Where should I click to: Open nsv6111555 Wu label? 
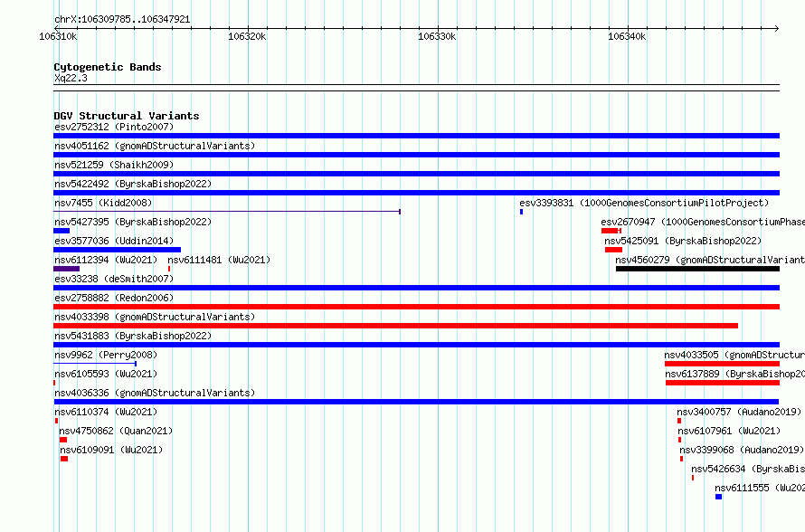(760, 488)
